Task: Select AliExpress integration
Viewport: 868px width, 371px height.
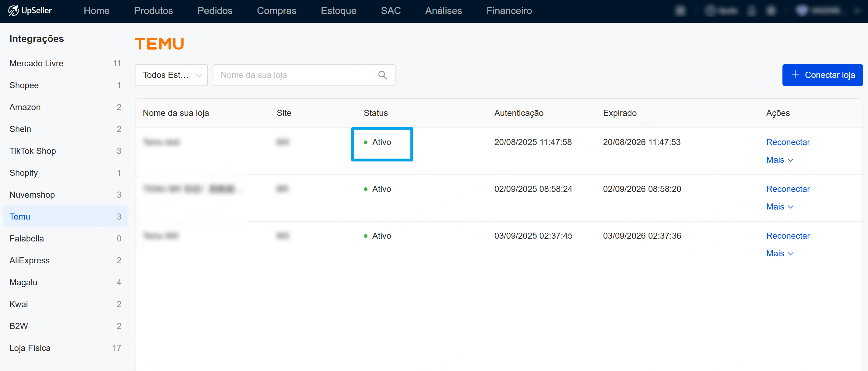Action: point(65,260)
